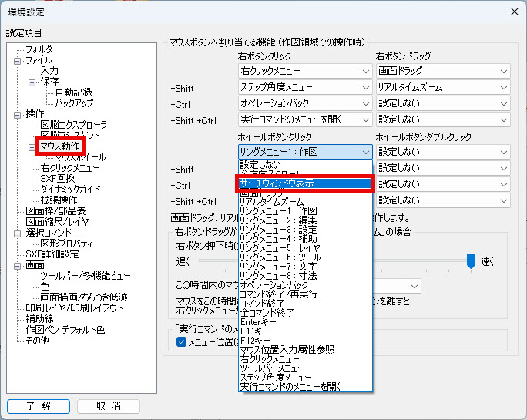Choose F11キー from dropdown list
Viewport: 527px width, 420px height.
point(256,331)
